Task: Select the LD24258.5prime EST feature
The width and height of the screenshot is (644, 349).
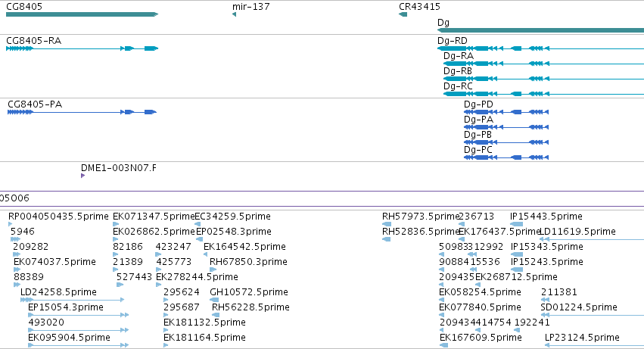Action: pyautogui.click(x=73, y=300)
